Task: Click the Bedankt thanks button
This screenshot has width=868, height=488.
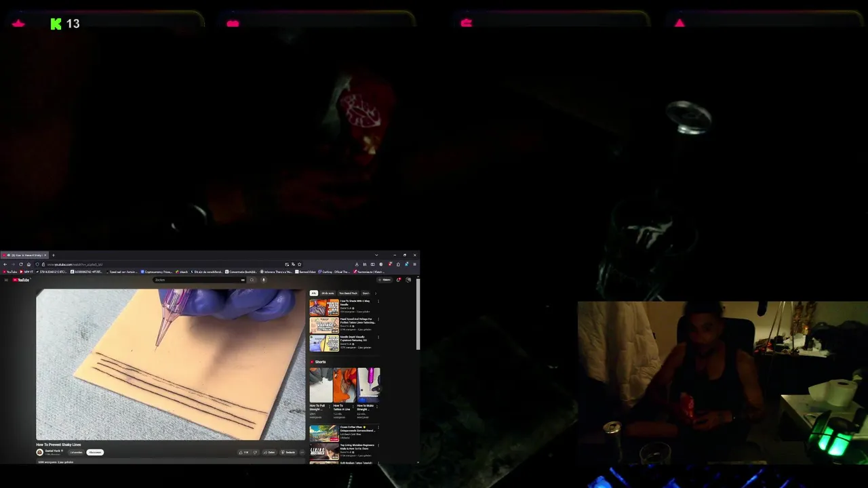Action: tap(288, 452)
